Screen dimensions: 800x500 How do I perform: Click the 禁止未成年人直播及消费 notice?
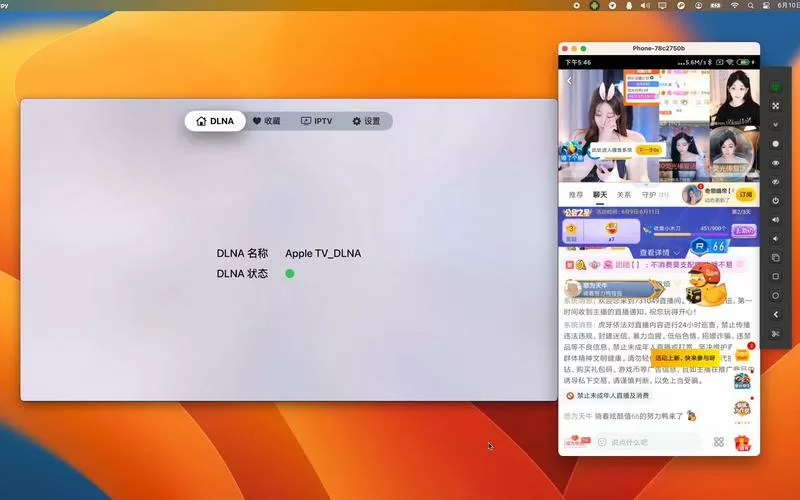(608, 395)
